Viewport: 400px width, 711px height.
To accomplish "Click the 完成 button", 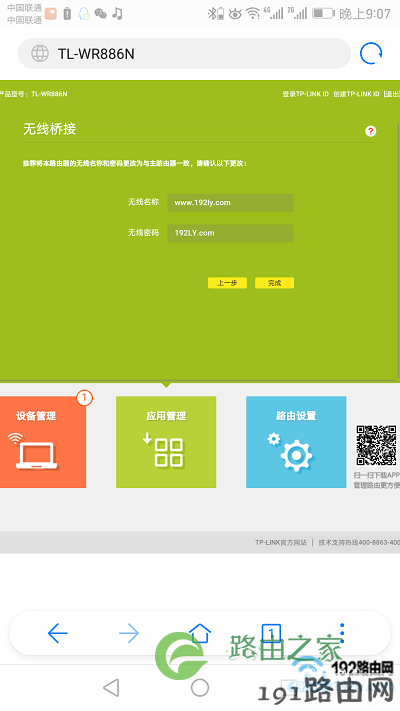I will (x=274, y=283).
